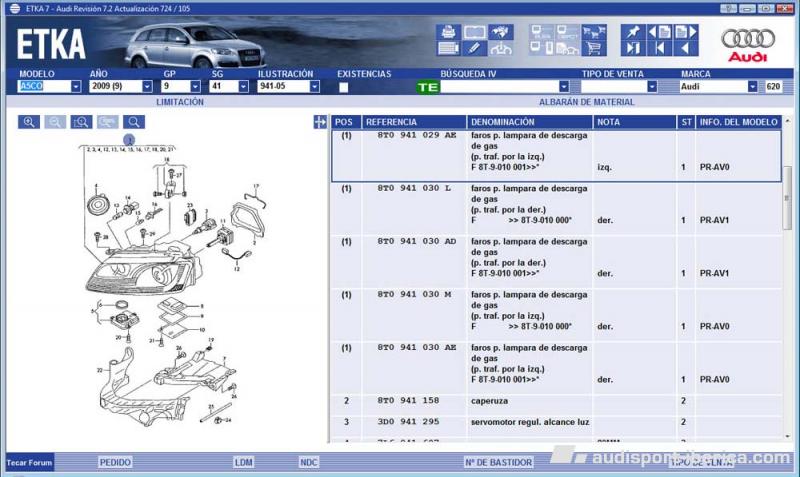Select part row 8T0 941 030 L
This screenshot has height=477, width=800.
coord(556,209)
